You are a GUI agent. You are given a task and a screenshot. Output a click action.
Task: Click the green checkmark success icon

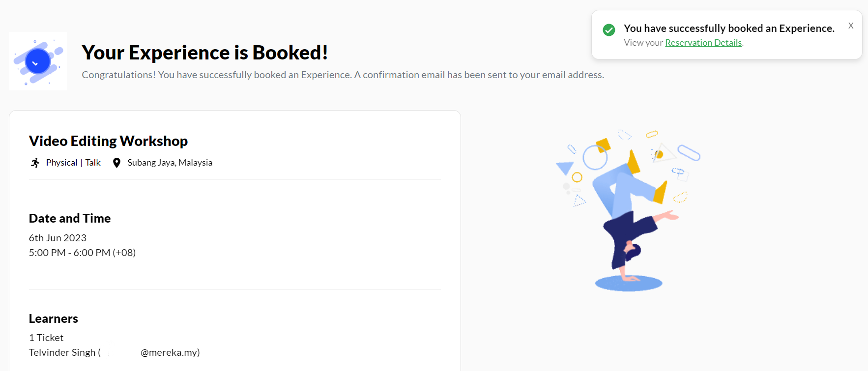[x=609, y=30]
